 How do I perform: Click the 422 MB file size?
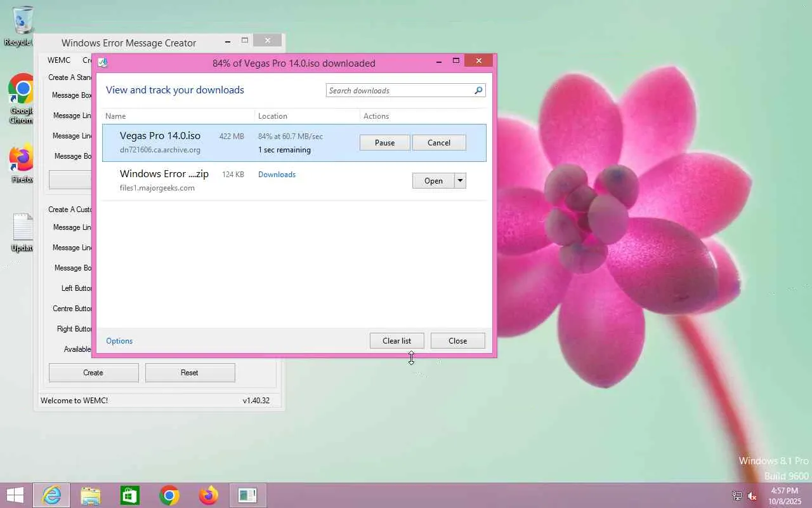click(x=232, y=137)
